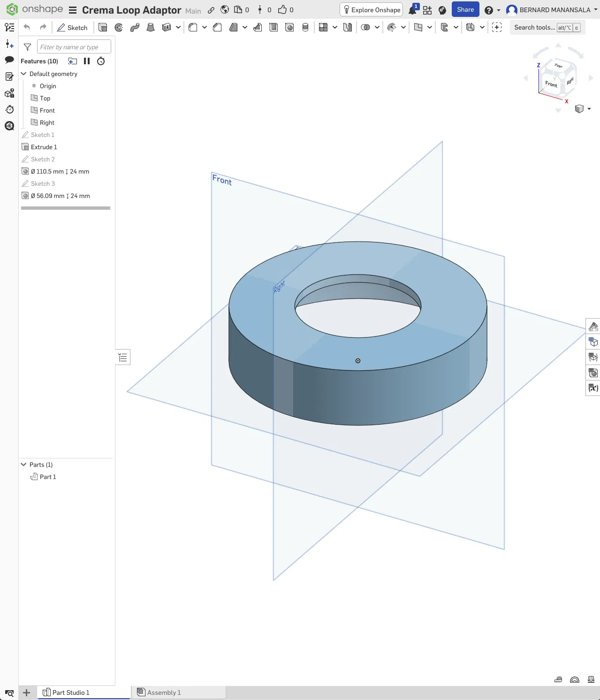Select the Sheet metal model tool

tap(471, 28)
